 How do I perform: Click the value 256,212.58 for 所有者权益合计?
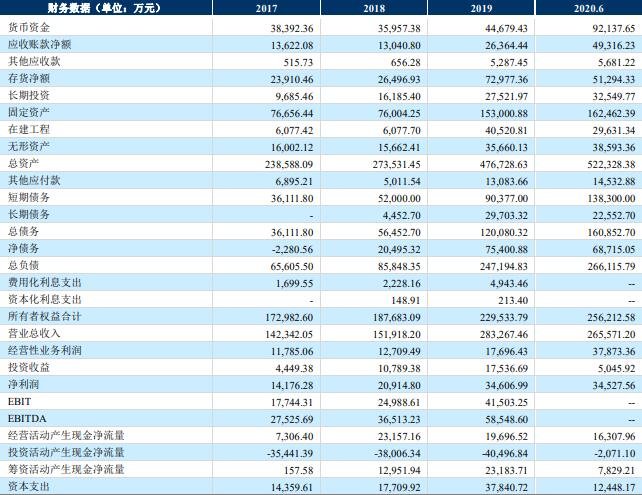[x=611, y=318]
